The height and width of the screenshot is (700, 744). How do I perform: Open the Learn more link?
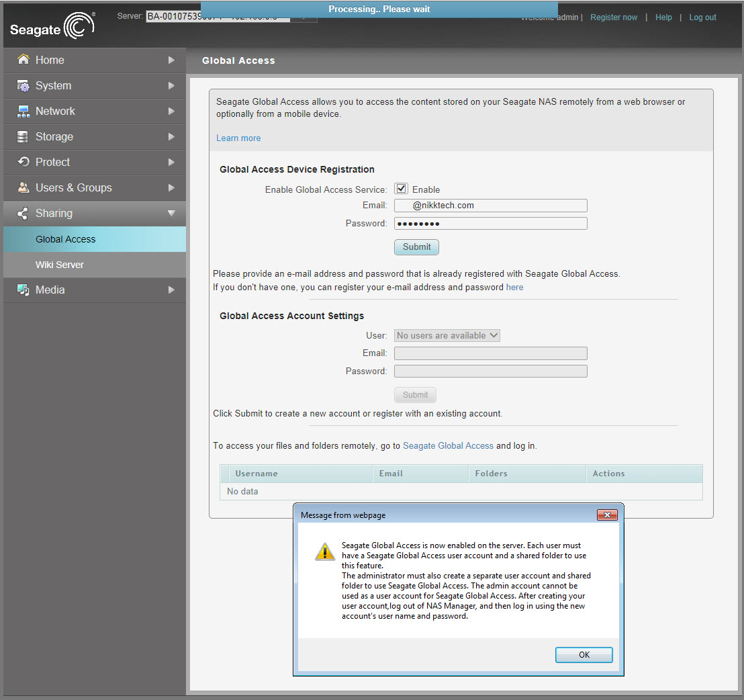(x=238, y=138)
